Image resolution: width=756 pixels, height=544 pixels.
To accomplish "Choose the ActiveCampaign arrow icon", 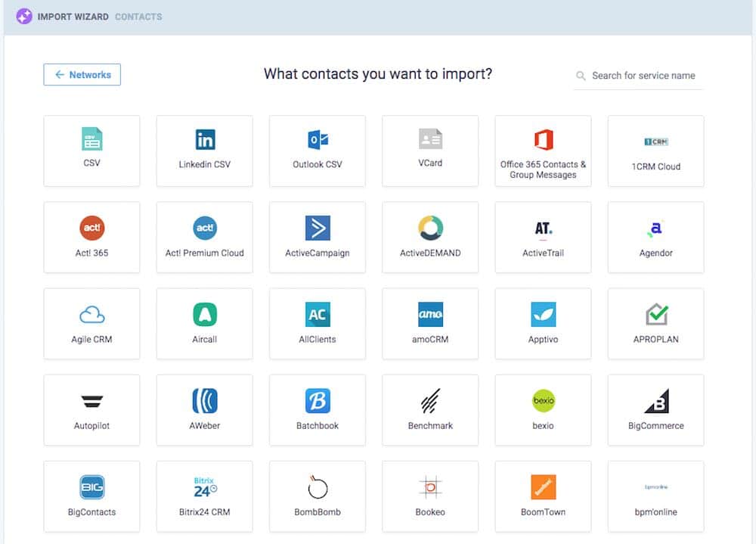I will coord(318,228).
